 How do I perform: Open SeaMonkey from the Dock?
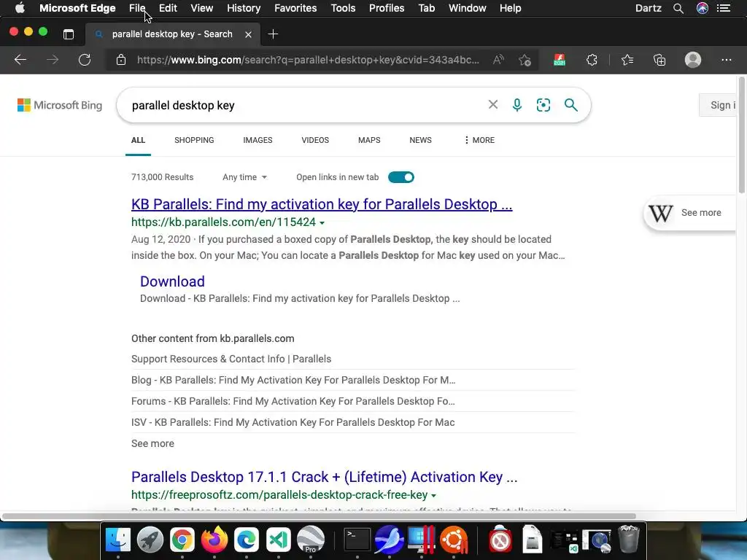(390, 540)
